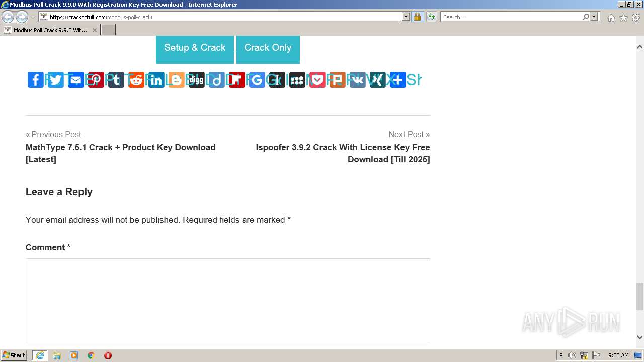Share the post on VK
This screenshot has height=362, width=644.
click(358, 80)
